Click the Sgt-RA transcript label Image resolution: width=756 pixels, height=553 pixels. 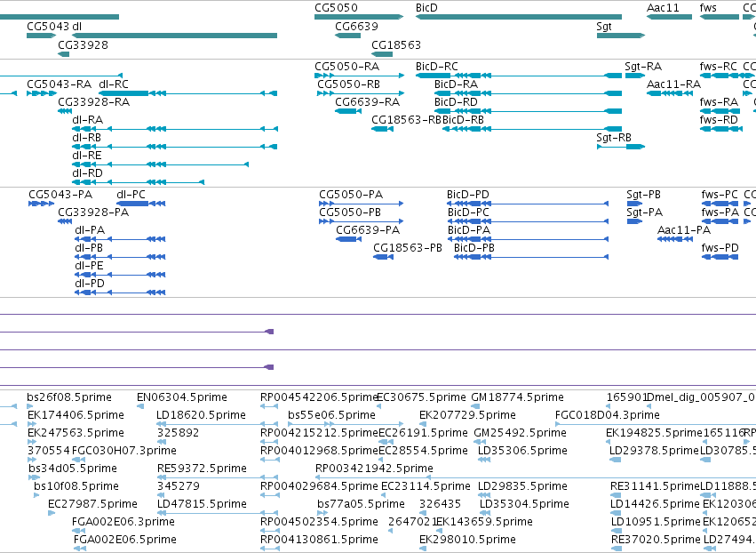coord(643,66)
